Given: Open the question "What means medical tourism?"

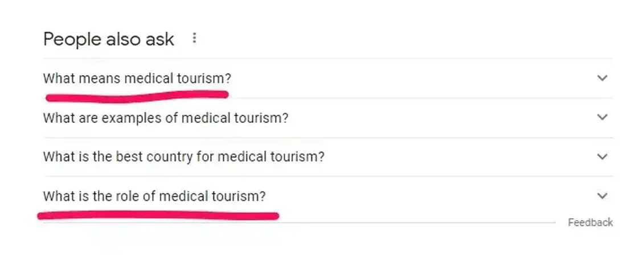Looking at the screenshot, I should coord(137,78).
